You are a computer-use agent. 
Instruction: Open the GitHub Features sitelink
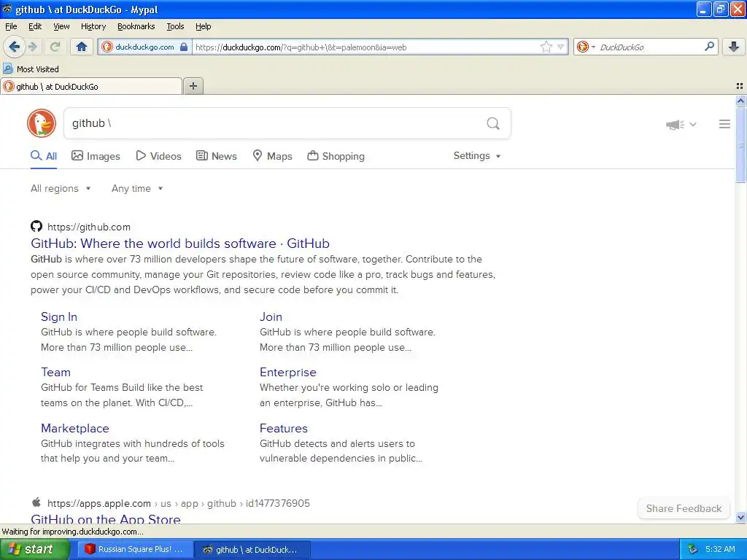(x=284, y=428)
